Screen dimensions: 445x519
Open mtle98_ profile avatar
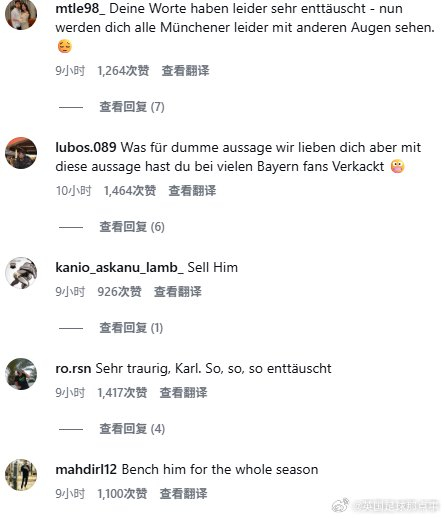click(x=21, y=14)
